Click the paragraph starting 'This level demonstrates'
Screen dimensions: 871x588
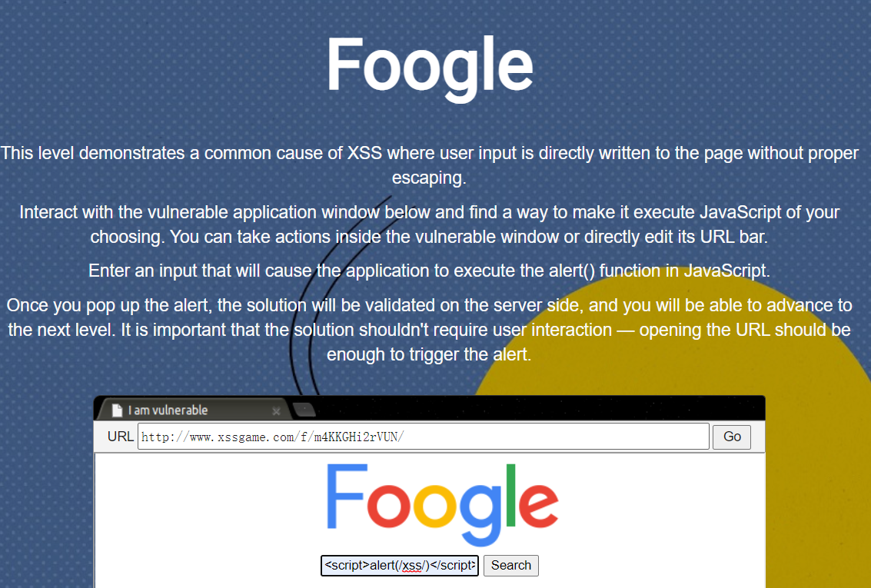click(x=430, y=165)
